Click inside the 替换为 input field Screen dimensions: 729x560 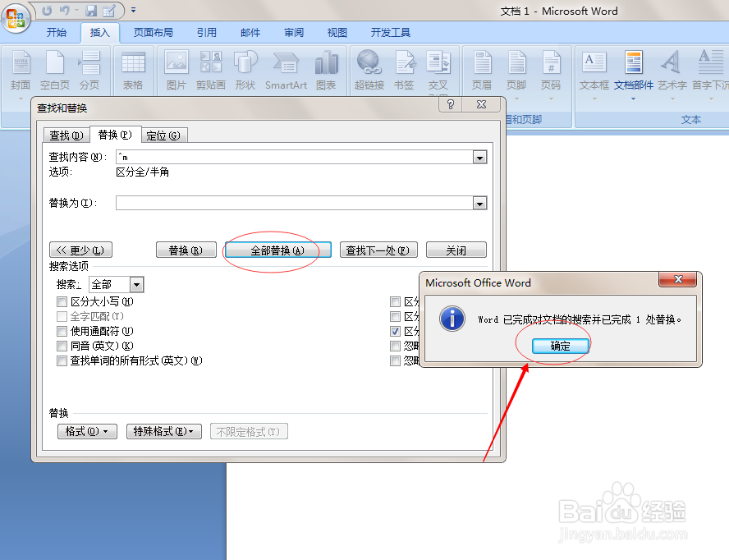click(287, 203)
